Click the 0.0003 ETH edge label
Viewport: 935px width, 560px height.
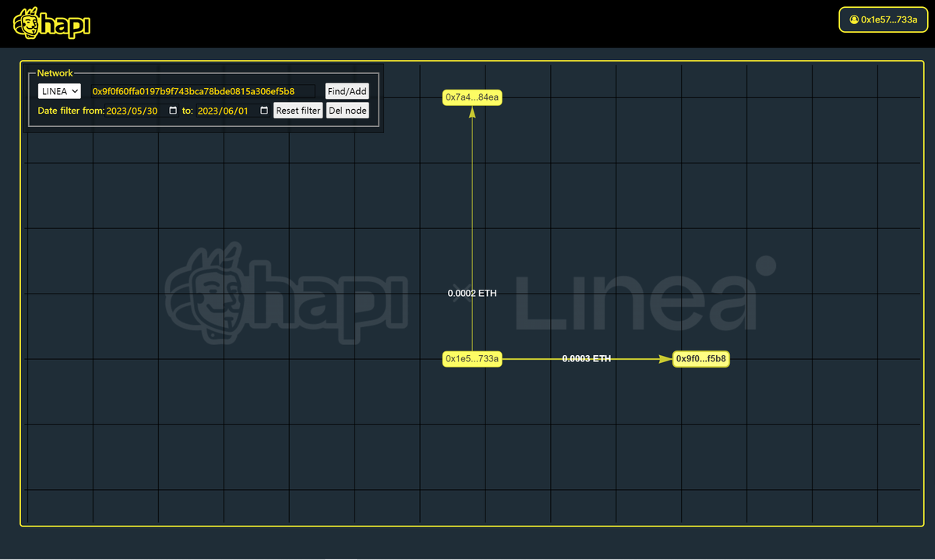[587, 359]
